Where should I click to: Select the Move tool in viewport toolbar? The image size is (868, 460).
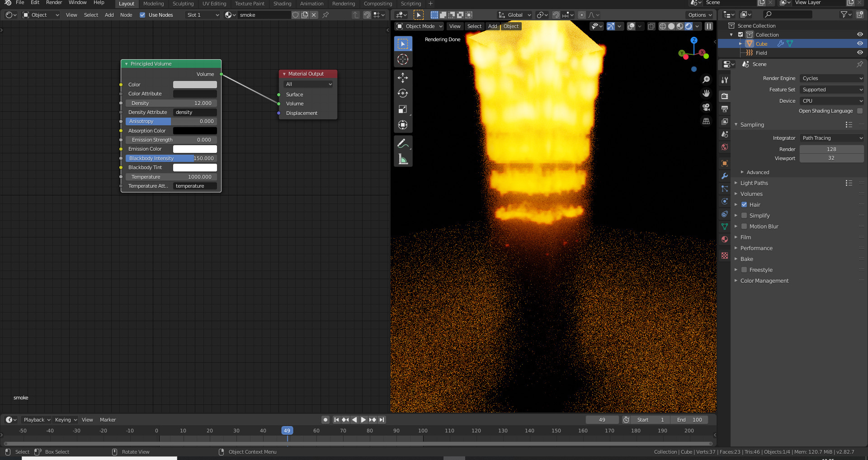(402, 78)
